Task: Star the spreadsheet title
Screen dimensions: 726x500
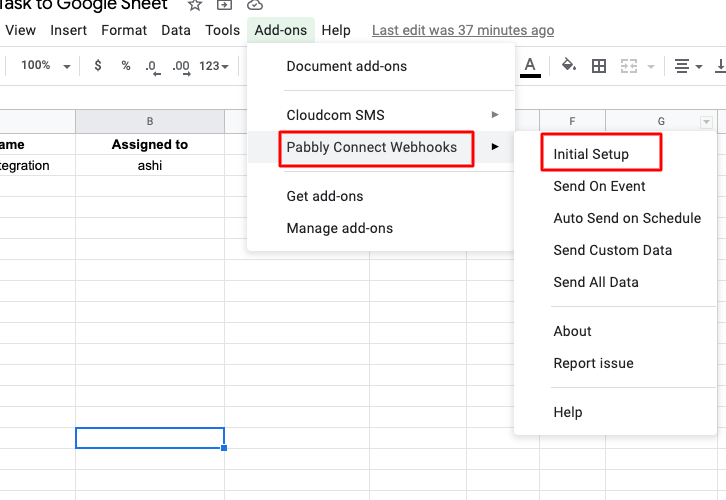Action: coord(195,5)
